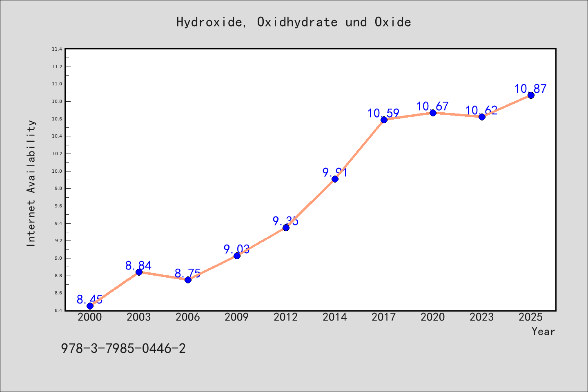
Task: Click the 'Internet Availability' y-axis label
Action: (x=31, y=183)
